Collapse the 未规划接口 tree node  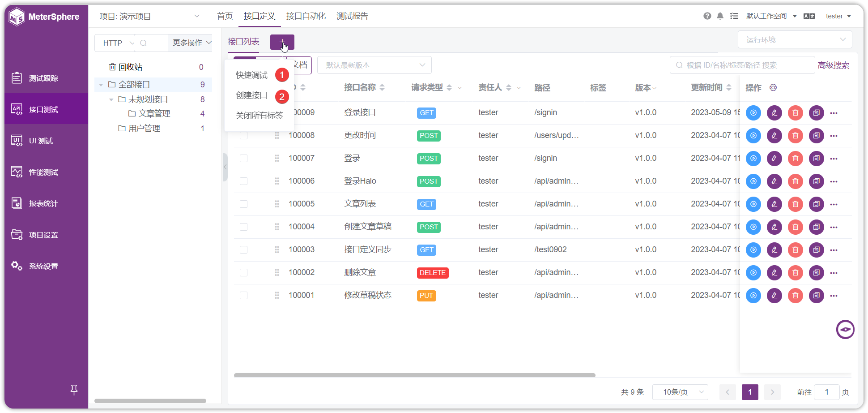(x=111, y=99)
